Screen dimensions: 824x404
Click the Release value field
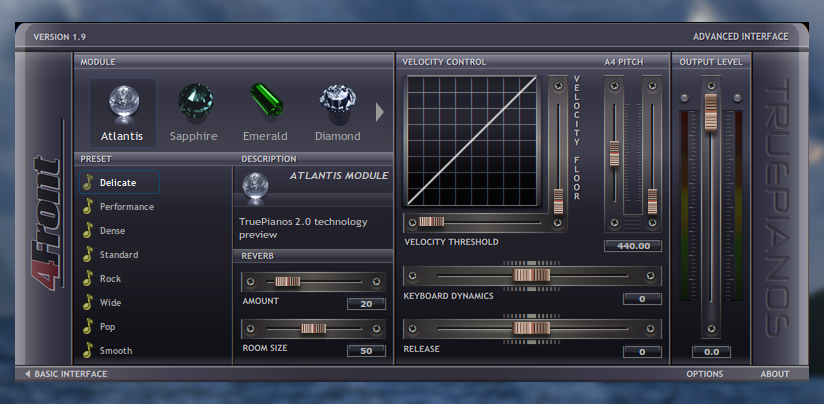(642, 352)
